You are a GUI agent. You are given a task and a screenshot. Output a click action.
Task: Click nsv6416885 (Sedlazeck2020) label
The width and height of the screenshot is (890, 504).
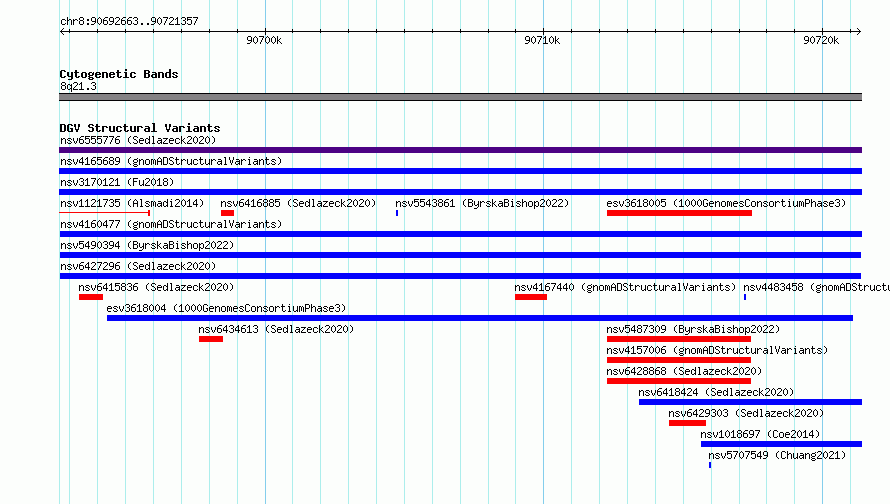(298, 203)
